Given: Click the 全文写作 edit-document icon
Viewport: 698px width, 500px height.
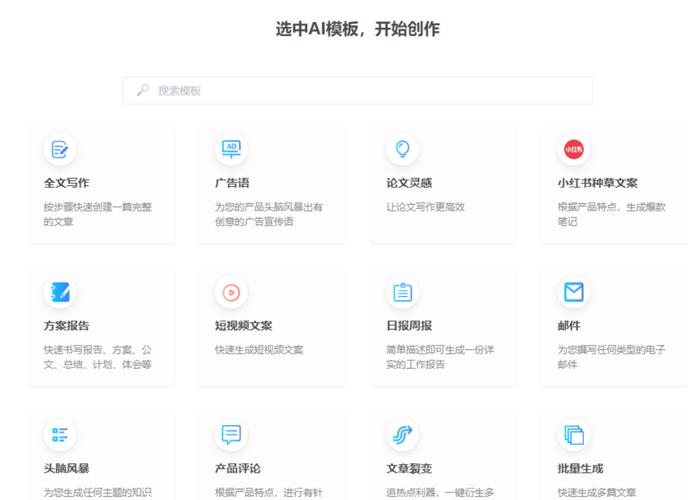Looking at the screenshot, I should (60, 150).
